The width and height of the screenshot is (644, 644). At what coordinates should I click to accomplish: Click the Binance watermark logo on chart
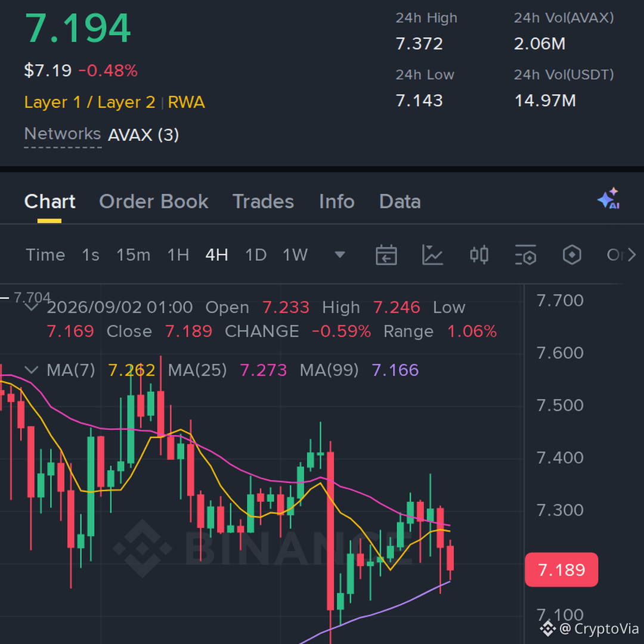[142, 549]
